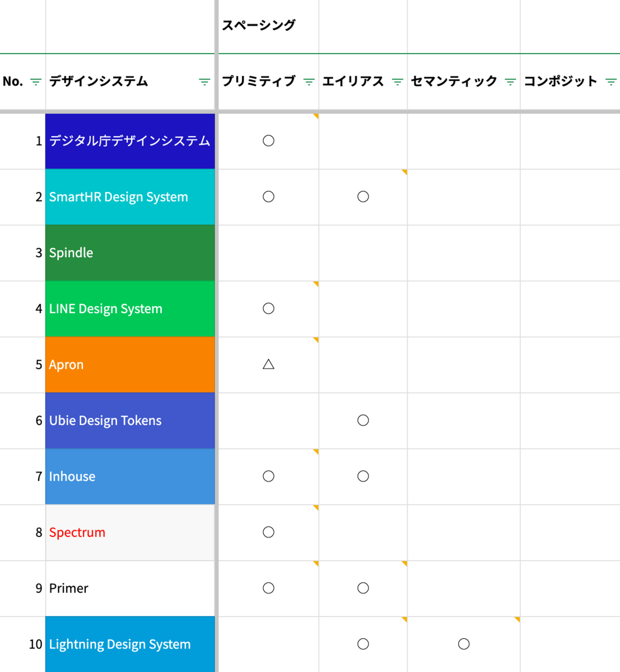Click the プリミティブ circle for デジタル庁デザインシステム
Screen dimensions: 620x672
click(x=268, y=141)
